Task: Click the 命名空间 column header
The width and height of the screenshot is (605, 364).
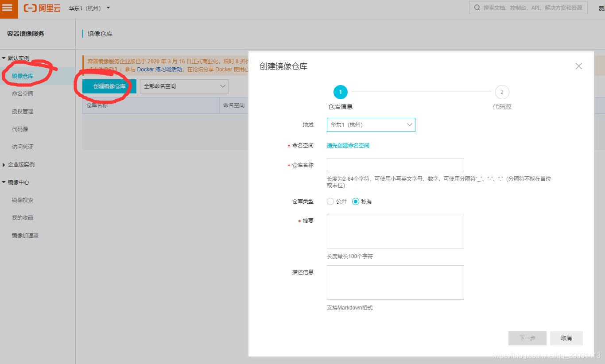Action: (234, 105)
